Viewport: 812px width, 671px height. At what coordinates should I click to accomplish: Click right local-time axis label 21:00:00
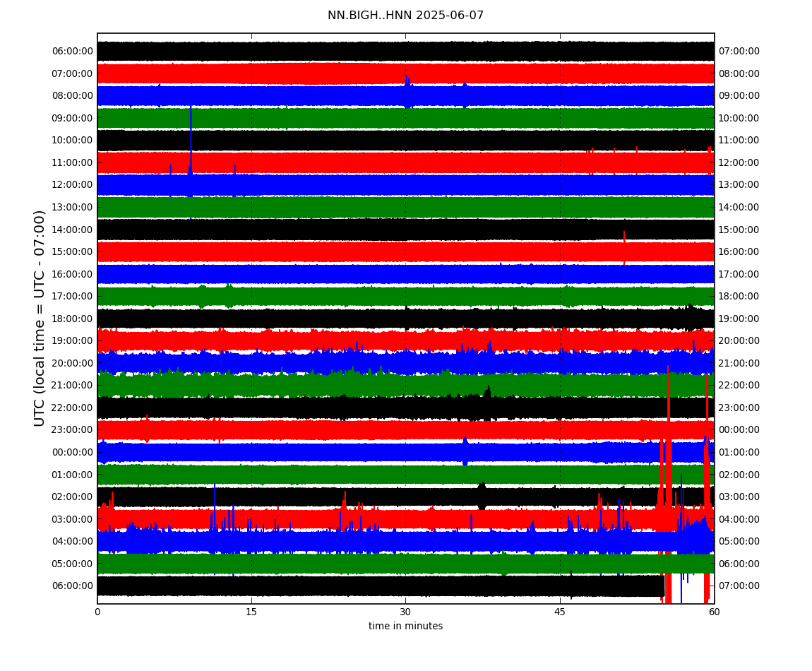pyautogui.click(x=739, y=363)
